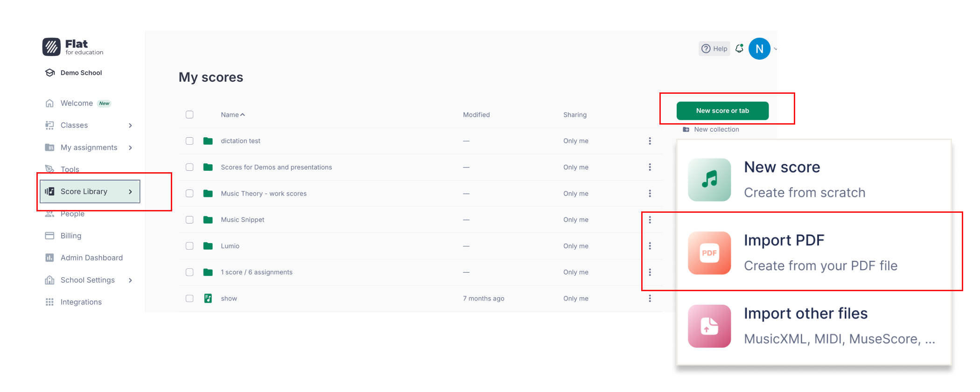Open Admin Dashboard in sidebar
This screenshot has width=980, height=392.
point(91,258)
